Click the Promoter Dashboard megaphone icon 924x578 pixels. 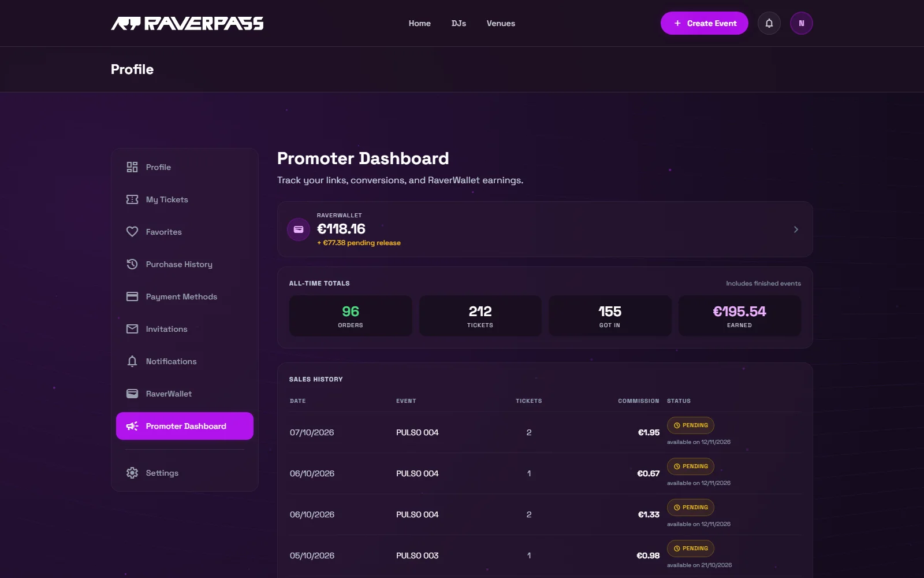(x=132, y=426)
